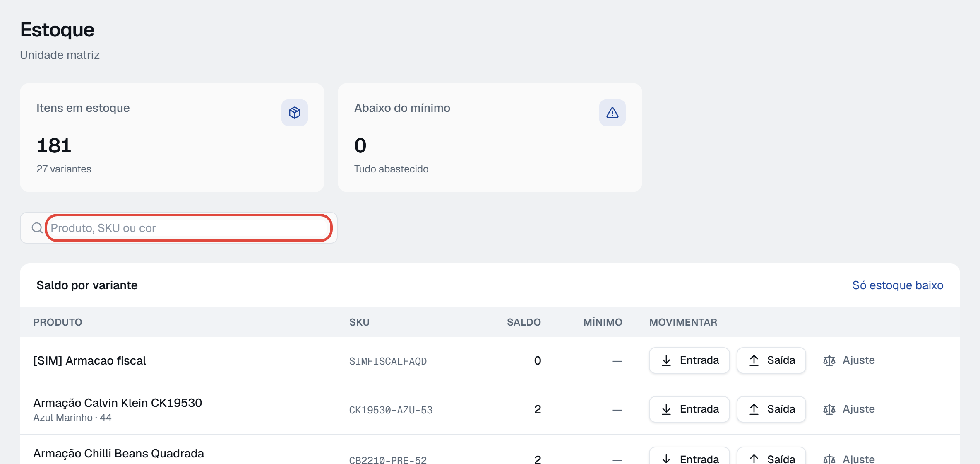Click the MÍNIMO column header
Image resolution: width=980 pixels, height=464 pixels.
(603, 322)
